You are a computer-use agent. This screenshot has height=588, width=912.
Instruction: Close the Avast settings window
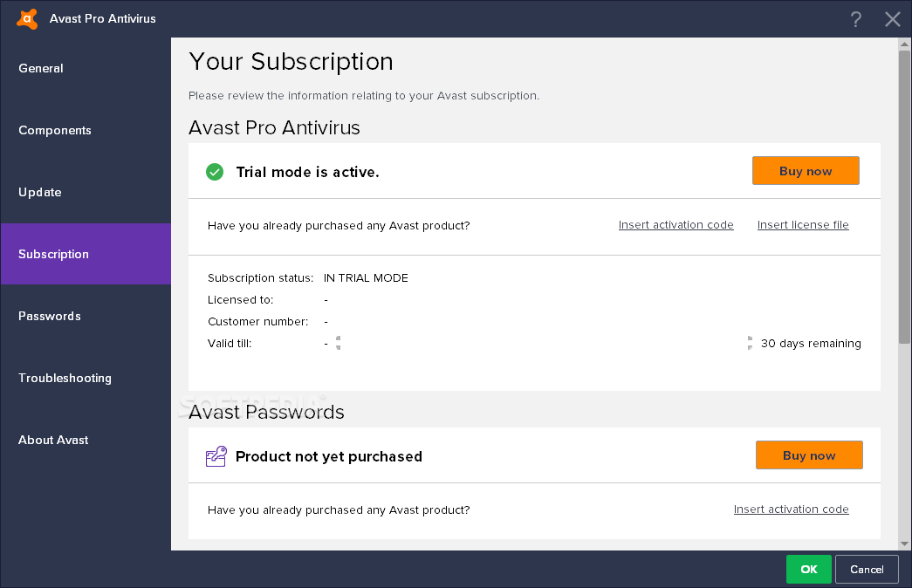[892, 19]
